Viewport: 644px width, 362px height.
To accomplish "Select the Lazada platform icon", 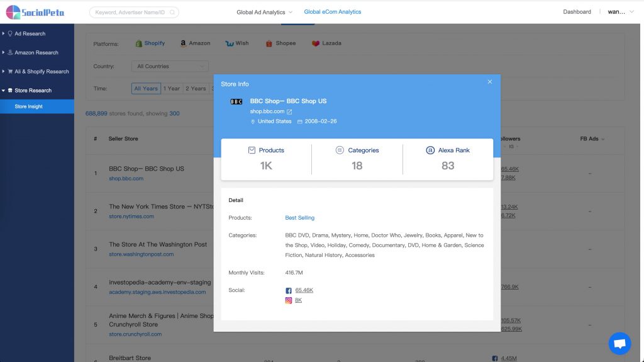I will tap(316, 43).
